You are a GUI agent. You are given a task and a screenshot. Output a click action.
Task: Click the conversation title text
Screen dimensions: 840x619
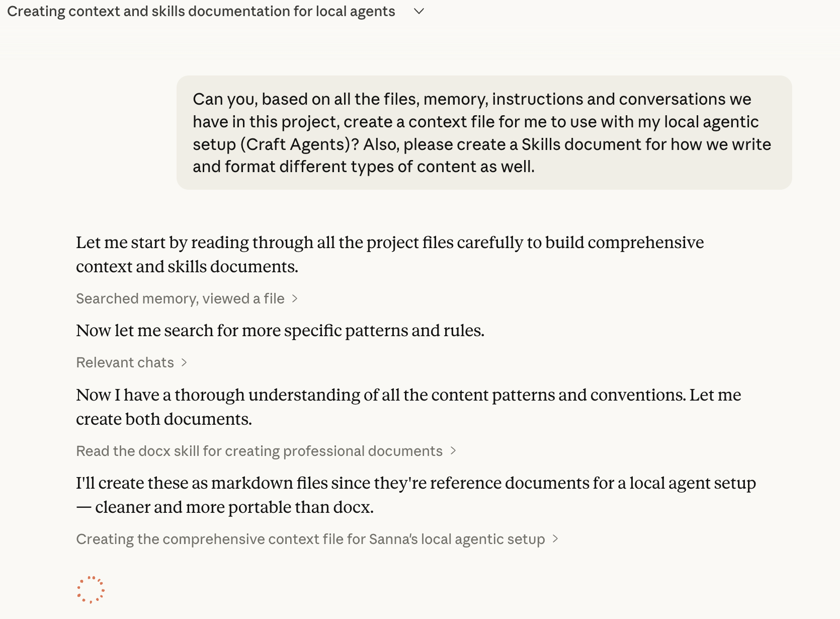[201, 12]
